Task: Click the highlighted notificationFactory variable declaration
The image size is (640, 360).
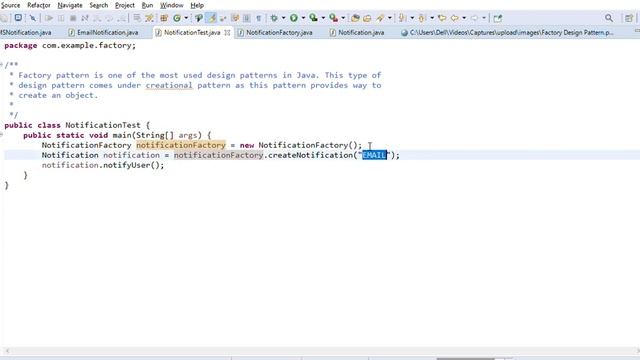Action: 181,145
